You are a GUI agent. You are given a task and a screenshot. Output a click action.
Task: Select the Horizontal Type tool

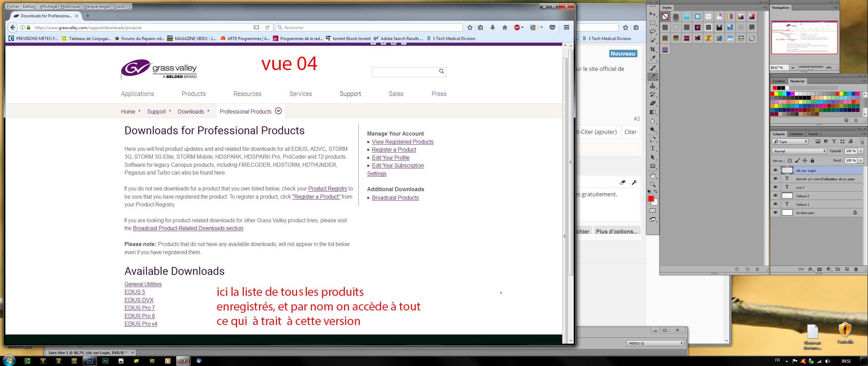pos(653,148)
